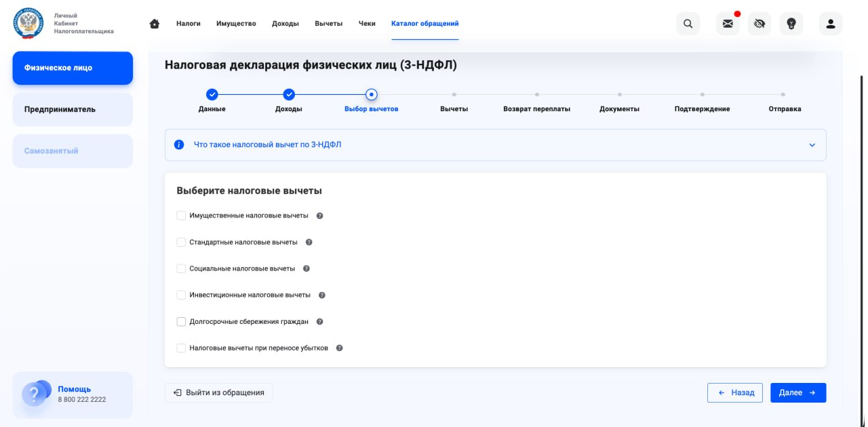The width and height of the screenshot is (868, 427).
Task: Click the Назад button
Action: coord(735,392)
